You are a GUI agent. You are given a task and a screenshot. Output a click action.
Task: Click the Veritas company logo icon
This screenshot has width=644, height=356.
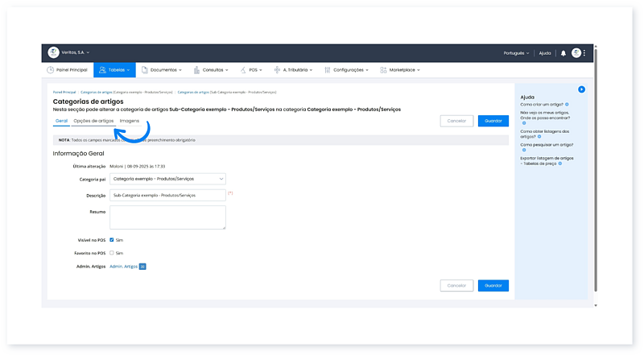point(53,52)
